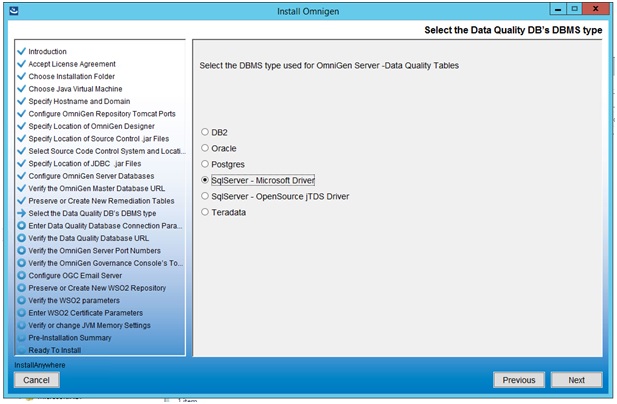Click circle icon beside Enter WSO2 Certificate Parameters
617x404 pixels.
21,313
